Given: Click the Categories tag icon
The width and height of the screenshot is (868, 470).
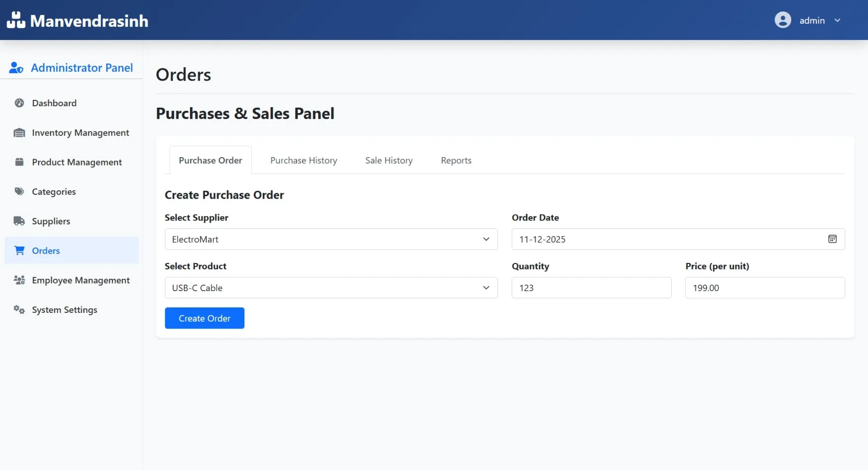Looking at the screenshot, I should (19, 191).
